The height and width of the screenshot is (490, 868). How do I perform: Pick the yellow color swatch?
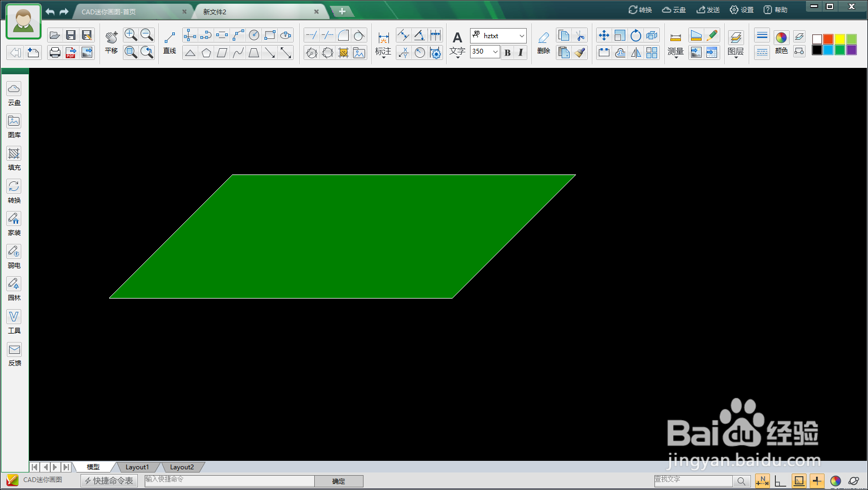pyautogui.click(x=840, y=39)
